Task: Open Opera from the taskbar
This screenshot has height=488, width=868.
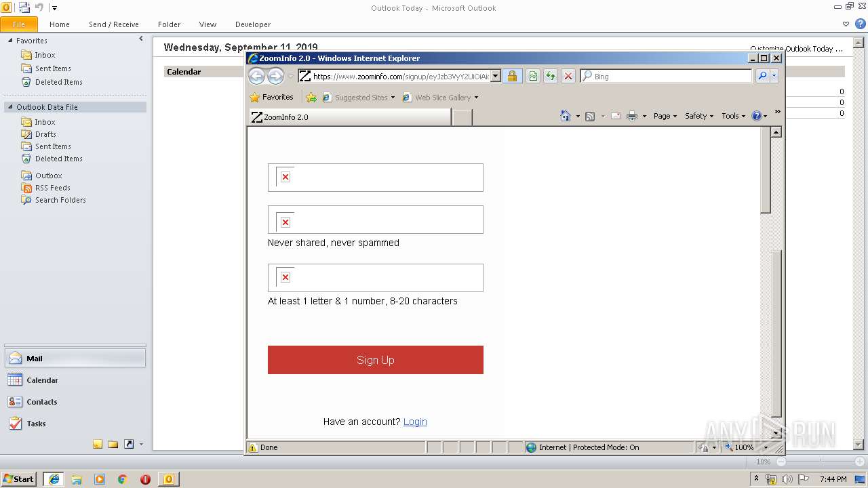Action: pyautogui.click(x=145, y=479)
